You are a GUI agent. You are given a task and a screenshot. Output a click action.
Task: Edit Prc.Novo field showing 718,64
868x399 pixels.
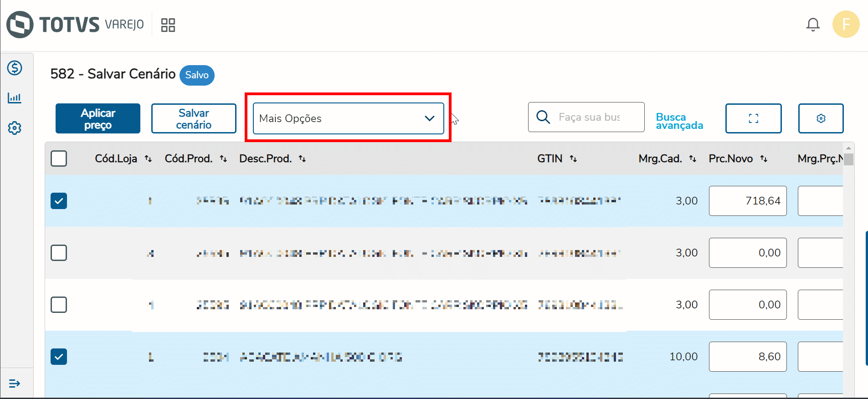(x=748, y=201)
